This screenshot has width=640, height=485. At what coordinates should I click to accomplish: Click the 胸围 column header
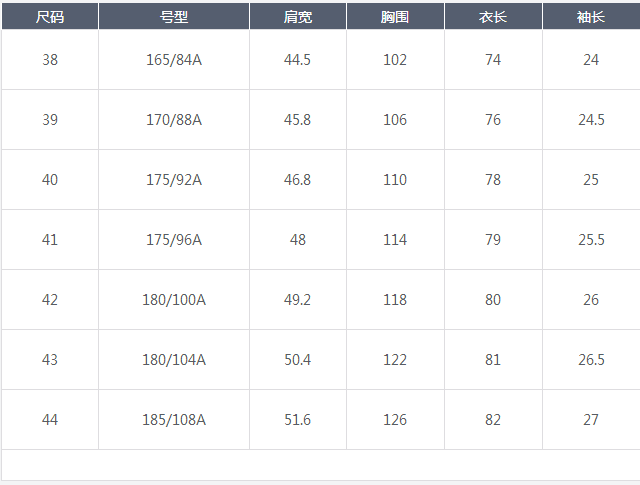tap(395, 17)
